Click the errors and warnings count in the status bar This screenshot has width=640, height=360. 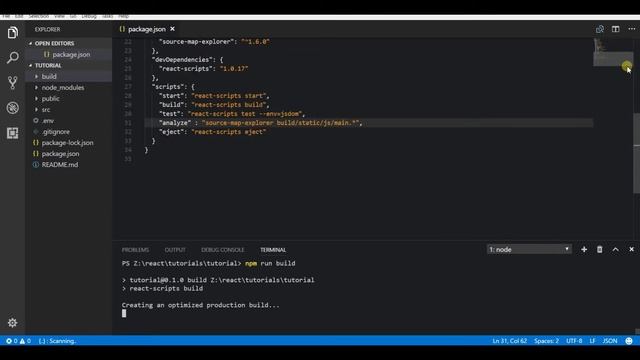pyautogui.click(x=18, y=341)
